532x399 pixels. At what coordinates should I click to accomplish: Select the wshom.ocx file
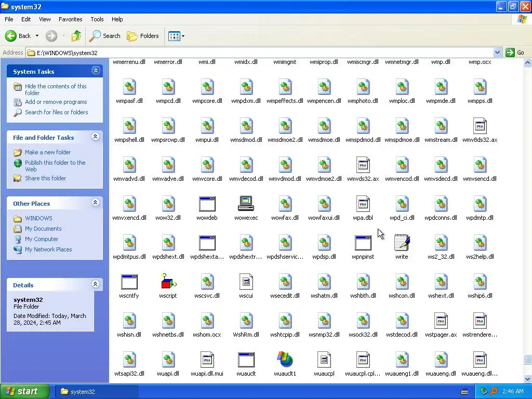(207, 321)
